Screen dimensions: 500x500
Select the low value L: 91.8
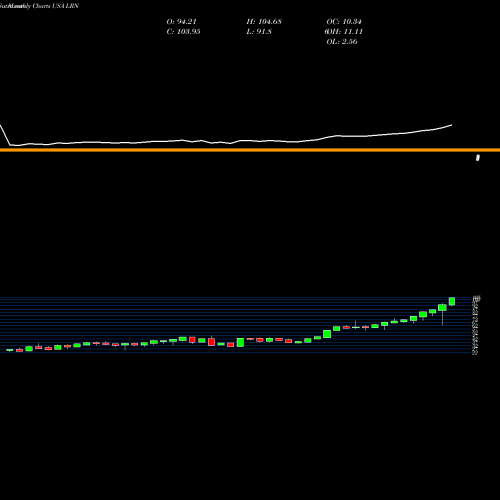point(259,31)
